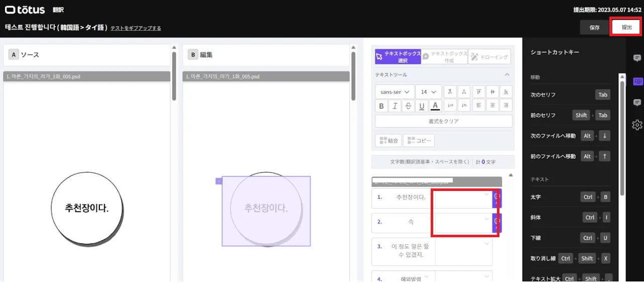Toggle strikethrough formatting
644x283 pixels.
click(408, 106)
